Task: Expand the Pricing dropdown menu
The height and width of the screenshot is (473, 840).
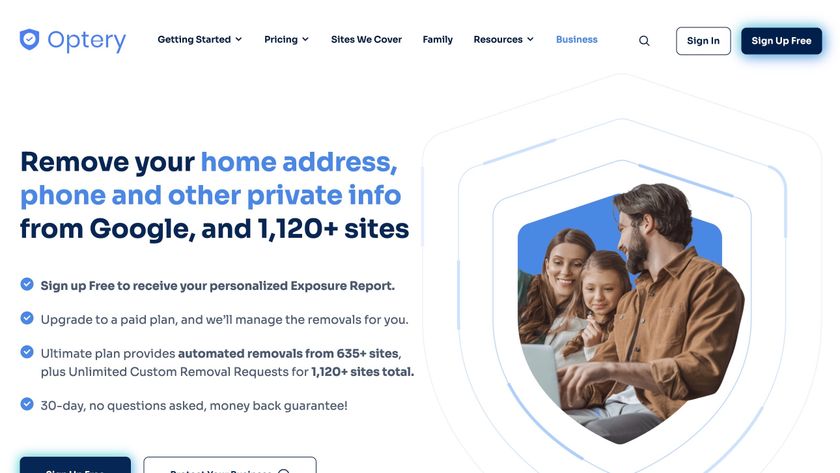Action: pyautogui.click(x=286, y=39)
